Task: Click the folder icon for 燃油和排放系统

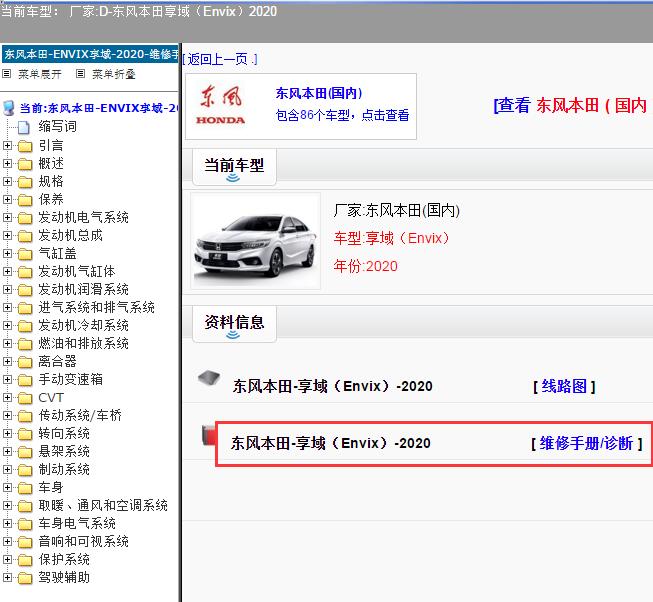Action: point(25,344)
